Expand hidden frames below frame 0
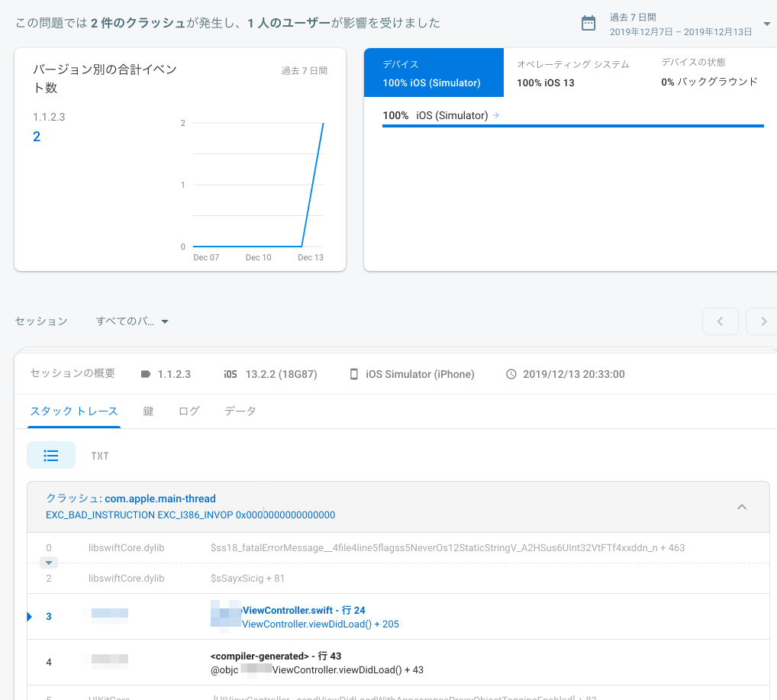The height and width of the screenshot is (700, 777). click(49, 563)
